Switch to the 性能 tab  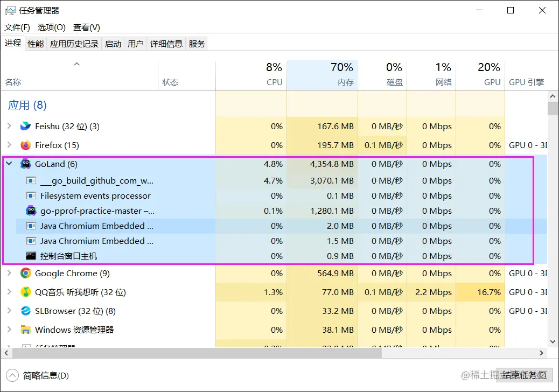[x=36, y=44]
